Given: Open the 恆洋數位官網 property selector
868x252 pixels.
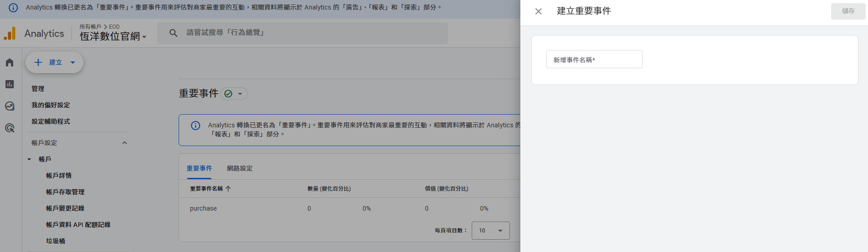Looking at the screenshot, I should point(113,36).
